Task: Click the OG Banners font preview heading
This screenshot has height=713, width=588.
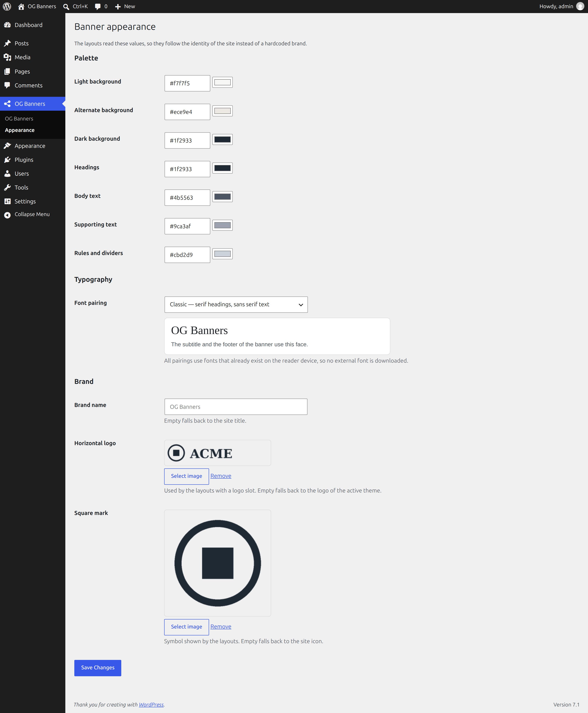Action: pyautogui.click(x=199, y=330)
